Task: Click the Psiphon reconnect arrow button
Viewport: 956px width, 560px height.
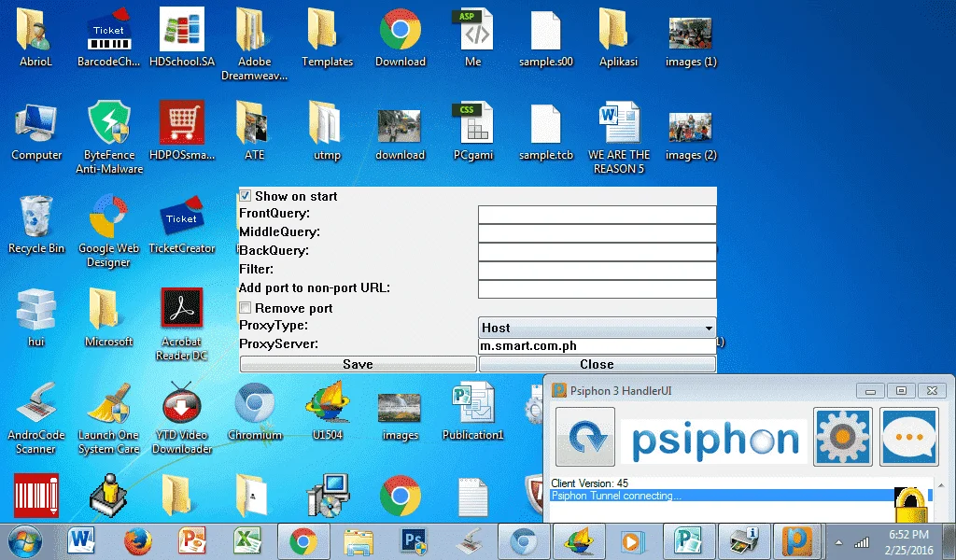Action: (x=585, y=438)
